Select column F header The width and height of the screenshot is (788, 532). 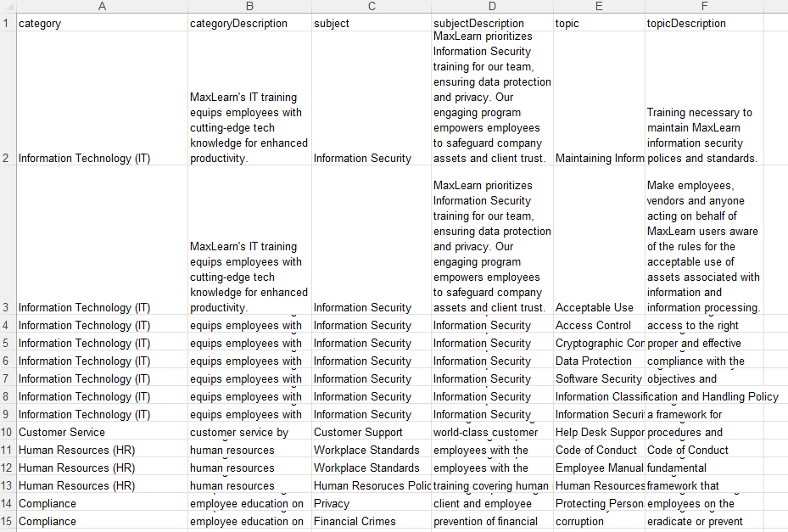pyautogui.click(x=704, y=6)
